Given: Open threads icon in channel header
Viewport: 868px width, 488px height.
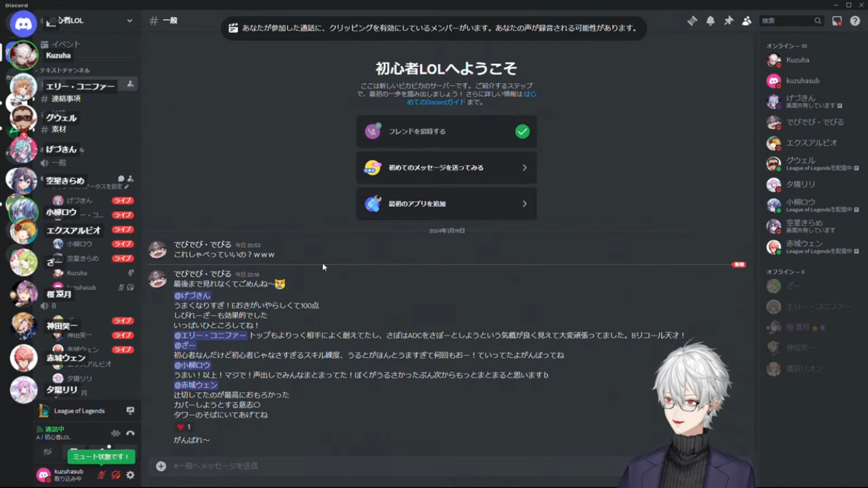Looking at the screenshot, I should pyautogui.click(x=692, y=21).
